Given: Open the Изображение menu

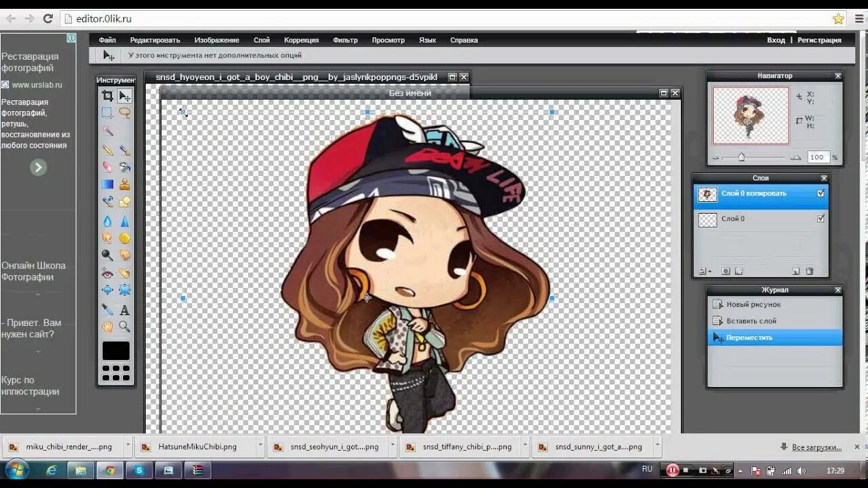Looking at the screenshot, I should pos(216,40).
